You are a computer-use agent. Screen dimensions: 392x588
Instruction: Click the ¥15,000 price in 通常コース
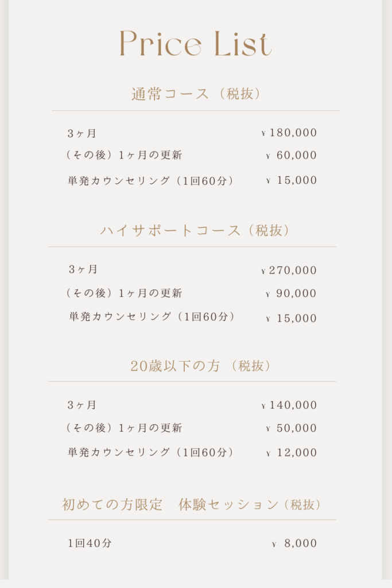[x=291, y=181]
